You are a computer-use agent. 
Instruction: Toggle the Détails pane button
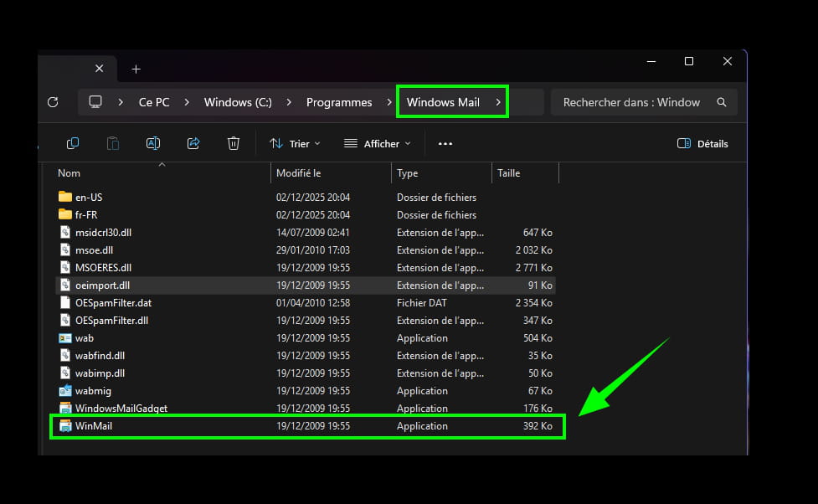(x=702, y=144)
